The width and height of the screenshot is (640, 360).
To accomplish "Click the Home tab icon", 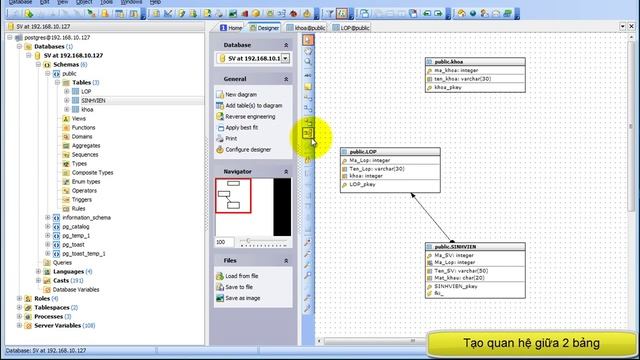I will [223, 28].
